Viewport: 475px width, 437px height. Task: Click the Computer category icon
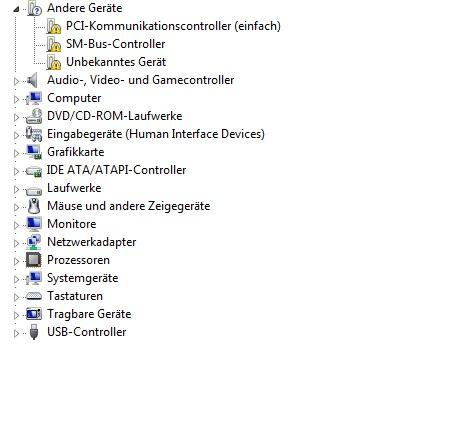tap(34, 98)
